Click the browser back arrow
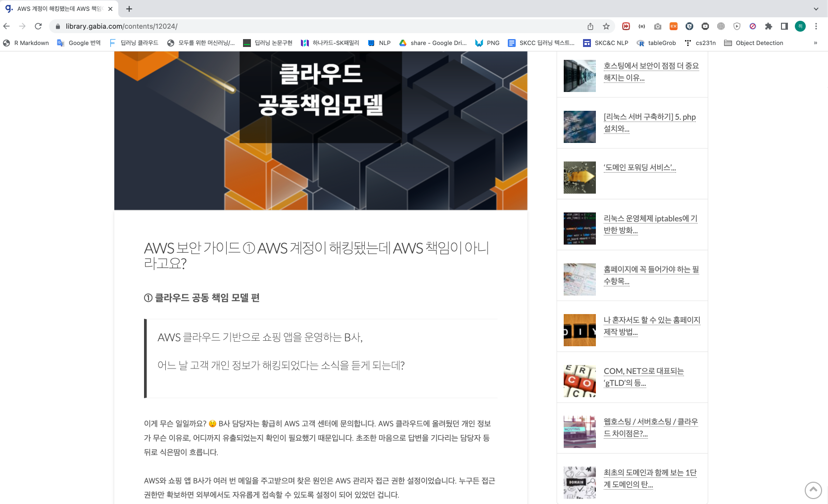This screenshot has width=828, height=504. (6, 26)
